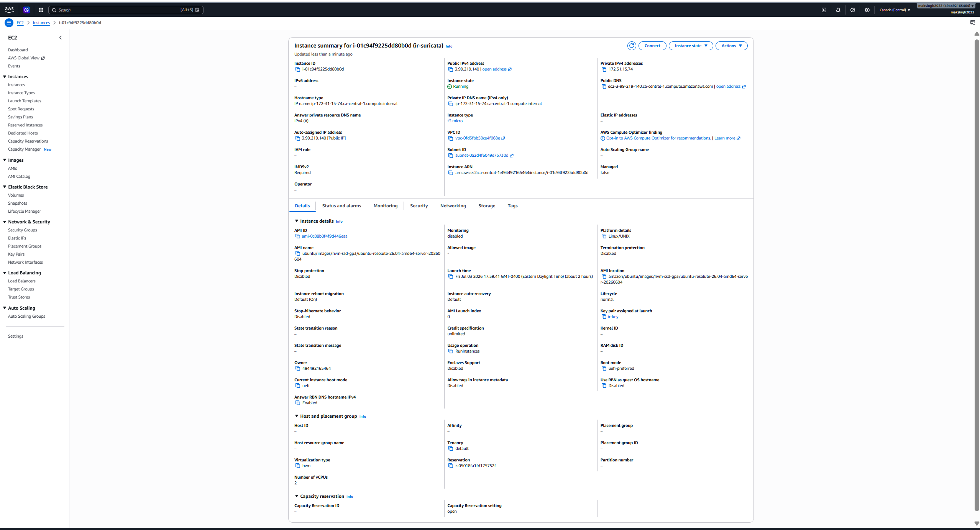Open EC2 Dashboard in the sidebar

[x=18, y=50]
